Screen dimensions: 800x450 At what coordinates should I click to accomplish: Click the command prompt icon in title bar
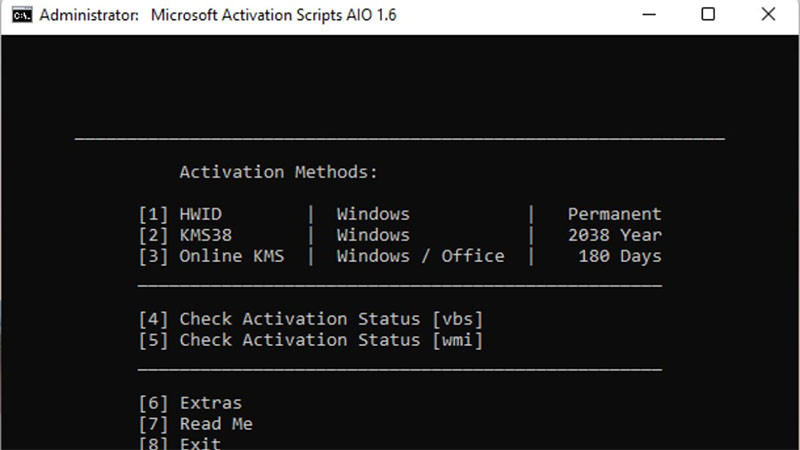click(x=22, y=15)
